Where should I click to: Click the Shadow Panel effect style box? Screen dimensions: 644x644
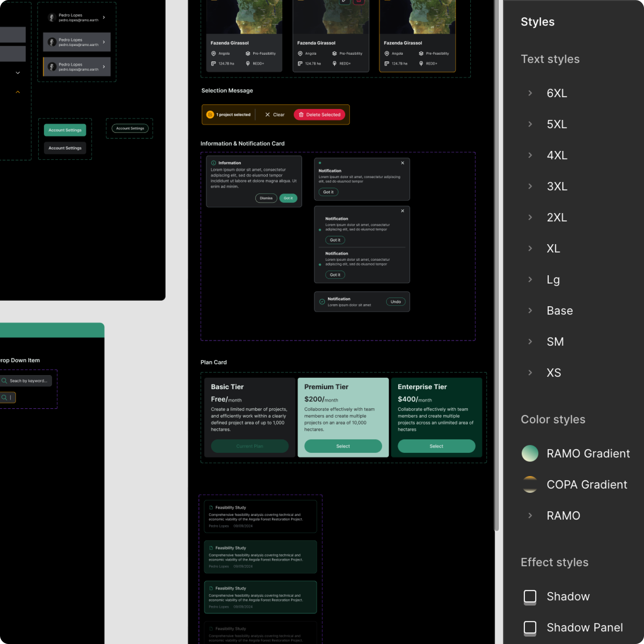(530, 627)
